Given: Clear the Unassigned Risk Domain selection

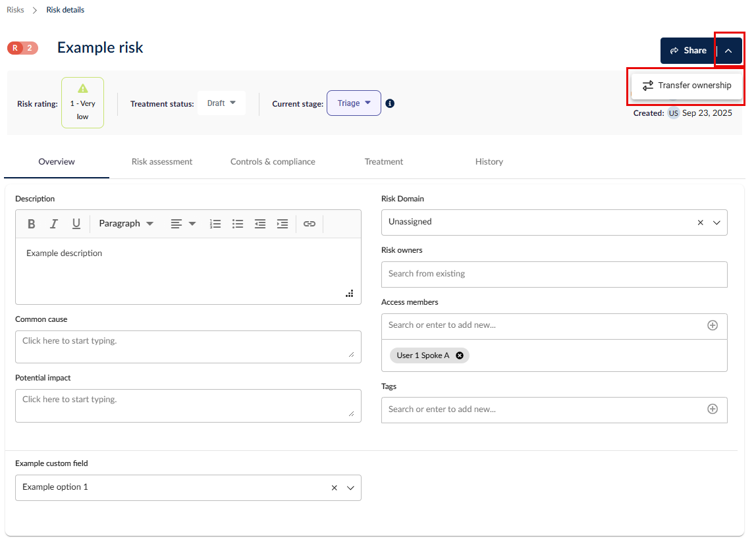Looking at the screenshot, I should pos(701,222).
